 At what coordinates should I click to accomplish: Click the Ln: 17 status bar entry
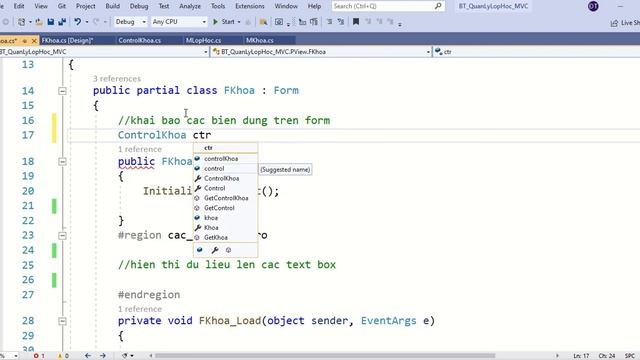(x=581, y=356)
